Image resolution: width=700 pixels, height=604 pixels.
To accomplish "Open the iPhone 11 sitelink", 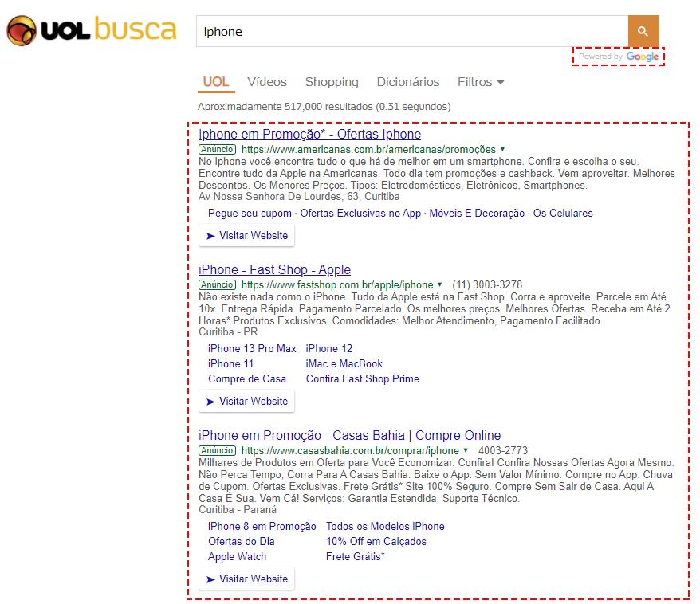I will point(230,364).
